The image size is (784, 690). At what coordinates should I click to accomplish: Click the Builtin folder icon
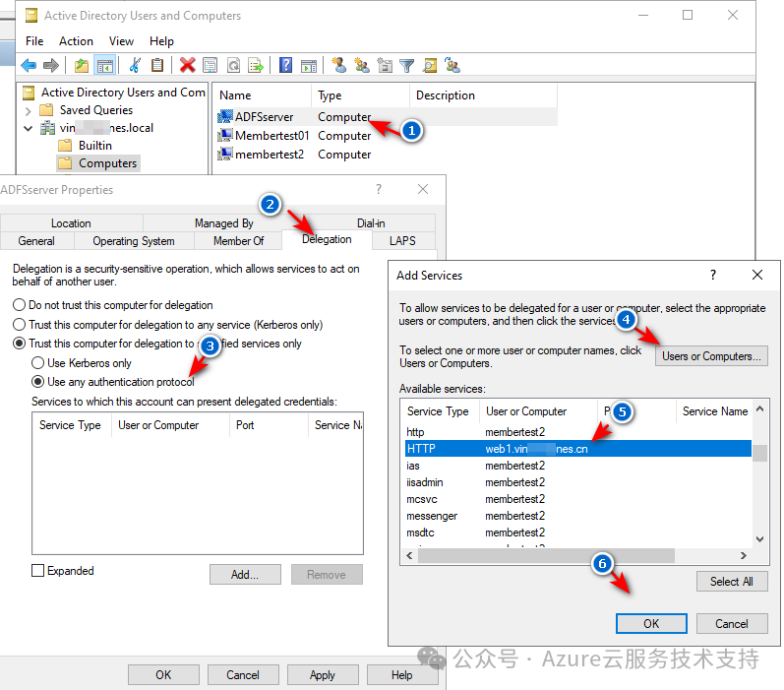coord(65,146)
